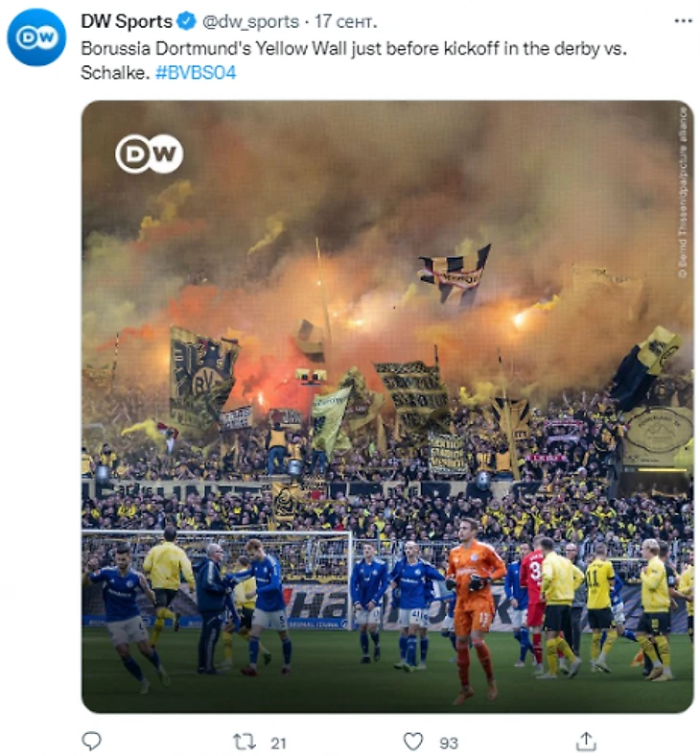This screenshot has width=700, height=756.
Task: Open the three-dot more options menu
Action: [x=683, y=21]
